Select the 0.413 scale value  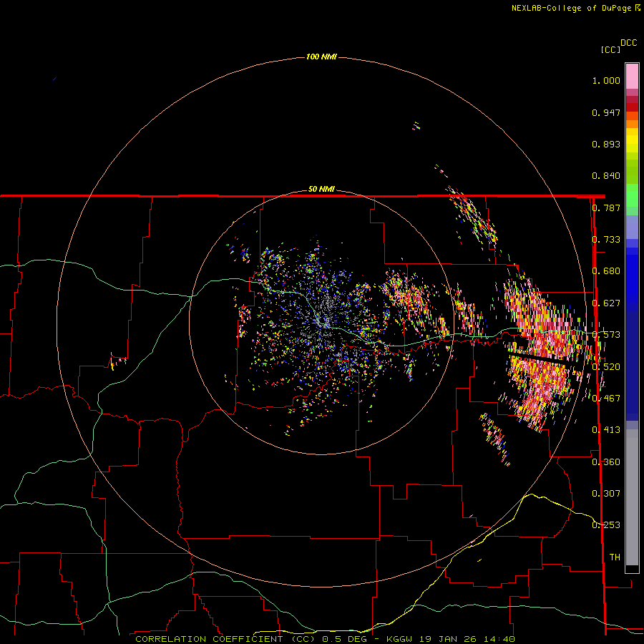coord(606,430)
